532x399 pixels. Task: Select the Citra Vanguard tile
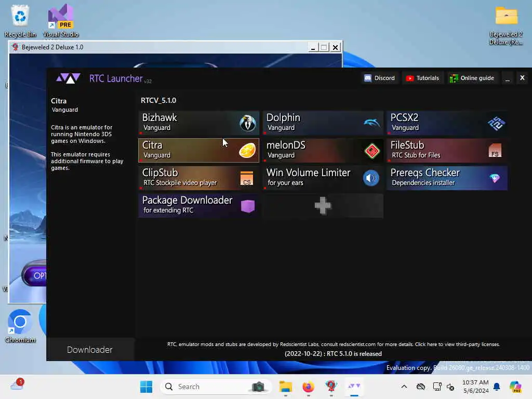[x=199, y=150]
